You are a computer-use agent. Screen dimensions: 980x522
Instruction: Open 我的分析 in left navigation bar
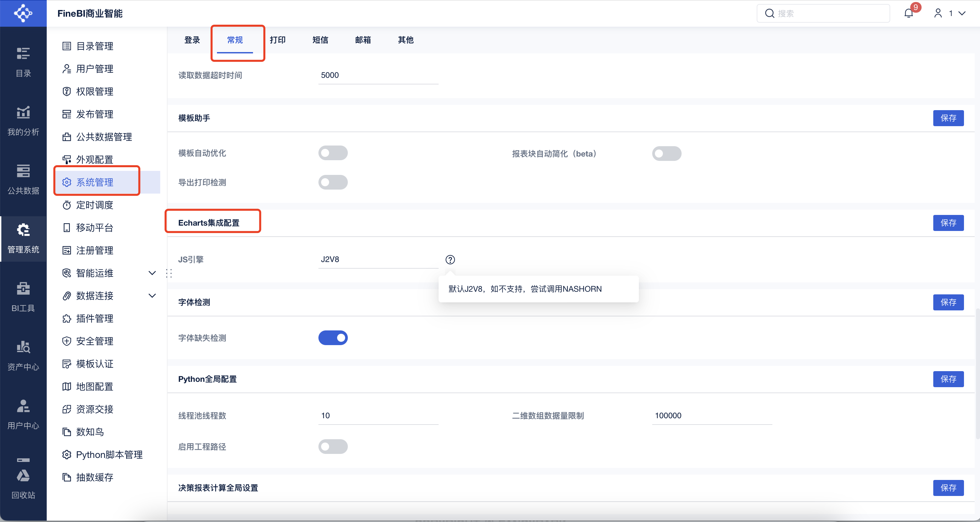(23, 120)
